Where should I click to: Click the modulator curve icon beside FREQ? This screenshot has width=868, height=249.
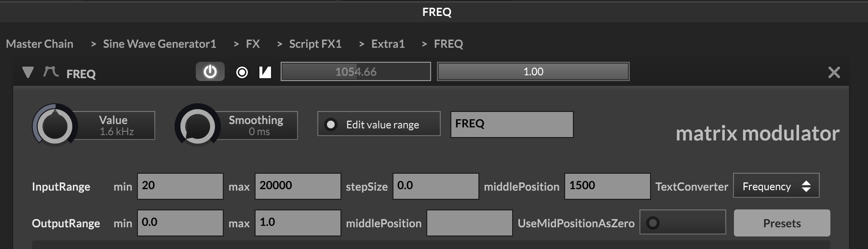point(51,72)
